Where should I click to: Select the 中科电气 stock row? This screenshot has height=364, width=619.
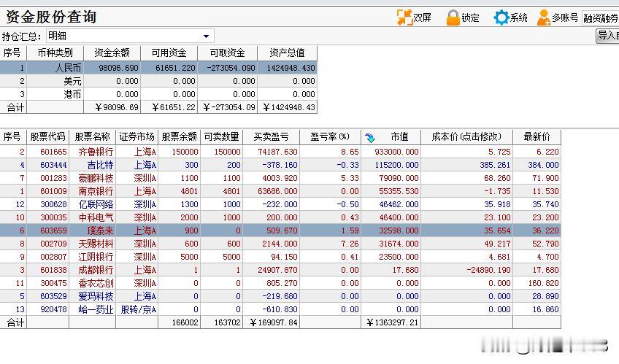[x=280, y=217]
